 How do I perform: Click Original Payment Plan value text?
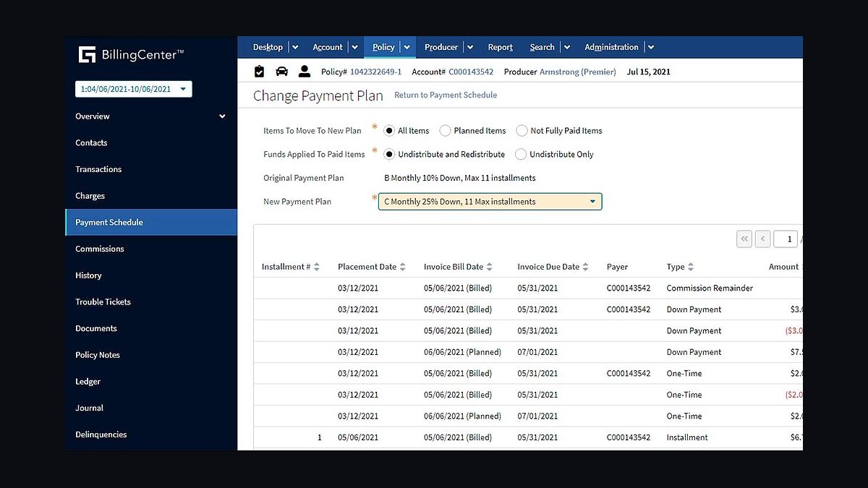tap(459, 178)
